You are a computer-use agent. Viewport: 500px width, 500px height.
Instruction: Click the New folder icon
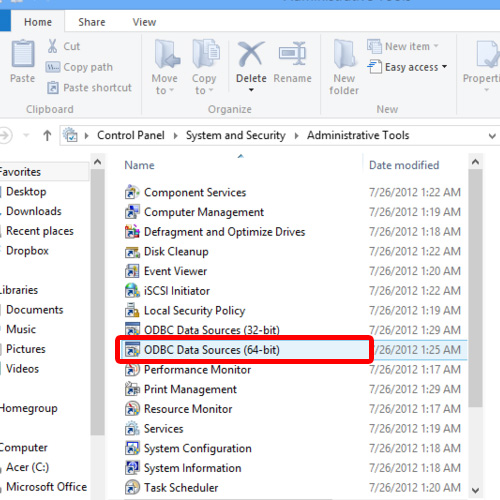(344, 54)
